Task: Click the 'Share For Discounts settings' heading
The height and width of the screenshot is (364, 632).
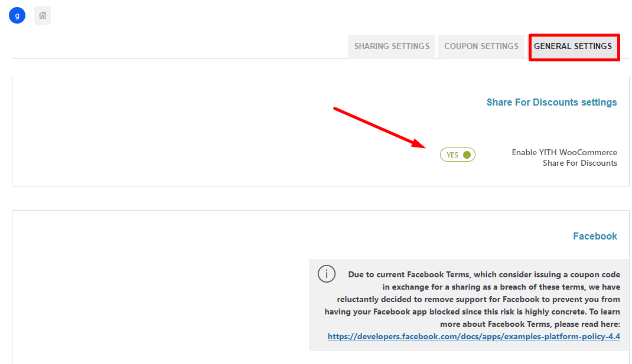Action: point(552,102)
